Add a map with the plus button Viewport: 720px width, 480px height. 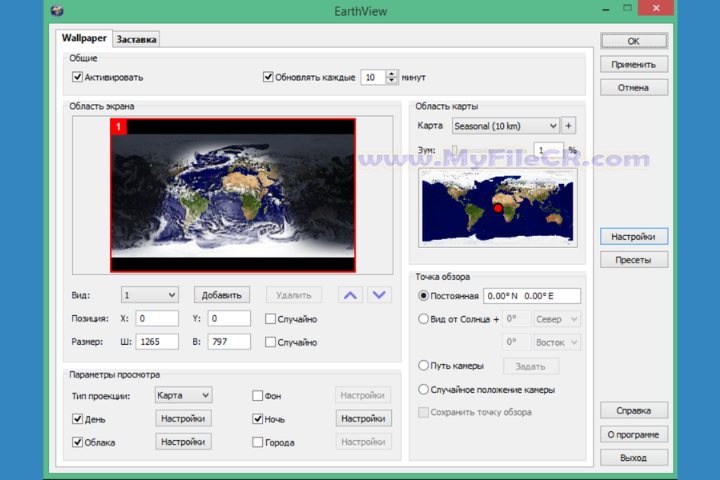(x=568, y=126)
